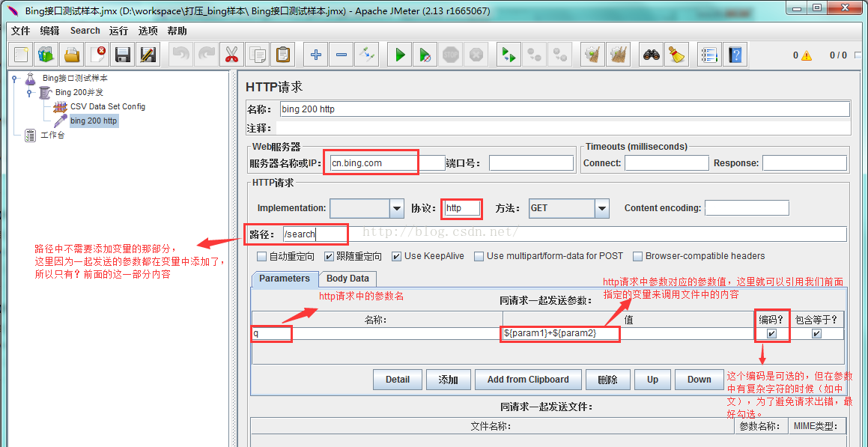Screen dimensions: 868x447
Task: Click the yellow warning triangle indicator
Action: click(806, 55)
